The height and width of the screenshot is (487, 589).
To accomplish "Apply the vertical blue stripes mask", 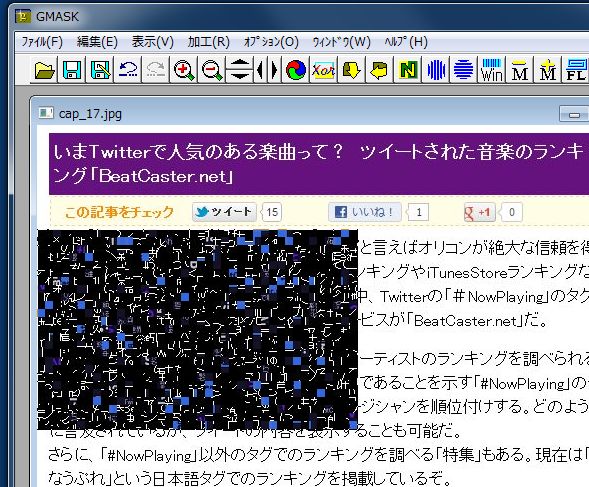I will click(x=435, y=70).
